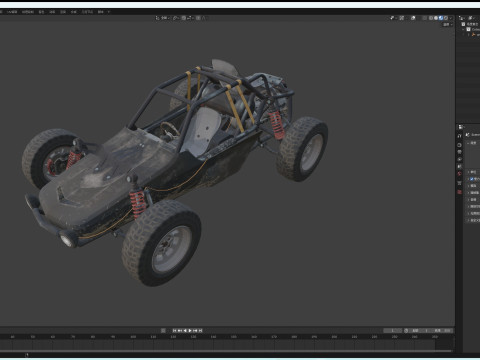Expand the panel below the checkbox row
The width and height of the screenshot is (480, 360).
point(468,186)
